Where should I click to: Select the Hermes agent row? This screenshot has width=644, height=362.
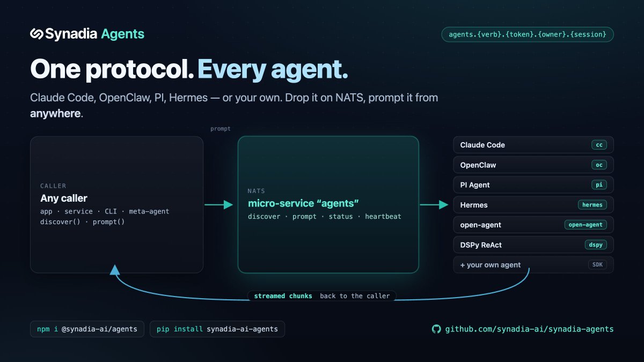[x=533, y=205]
